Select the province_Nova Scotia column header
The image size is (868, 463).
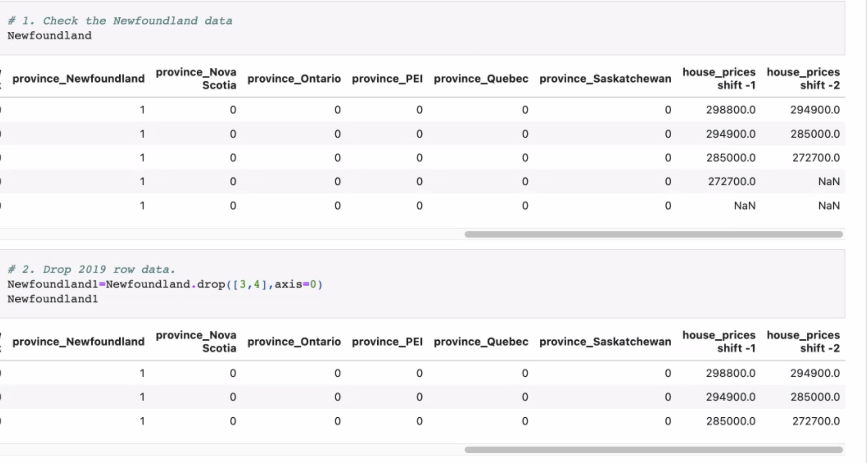click(x=196, y=78)
